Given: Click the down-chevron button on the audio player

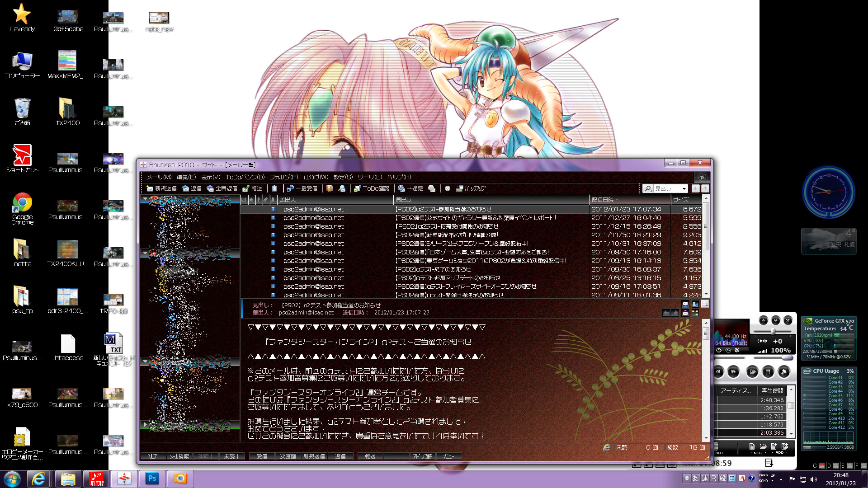Looking at the screenshot, I should [x=775, y=320].
